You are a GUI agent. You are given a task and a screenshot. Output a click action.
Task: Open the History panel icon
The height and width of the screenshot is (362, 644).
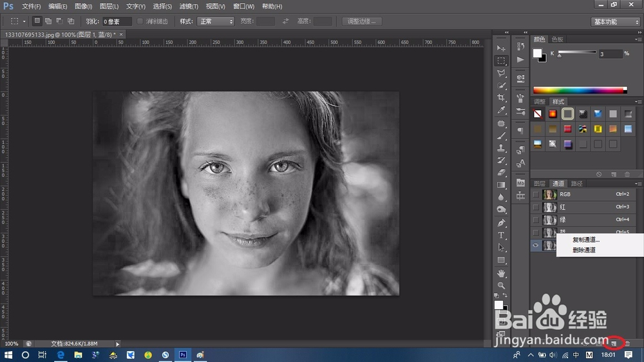coord(520,46)
